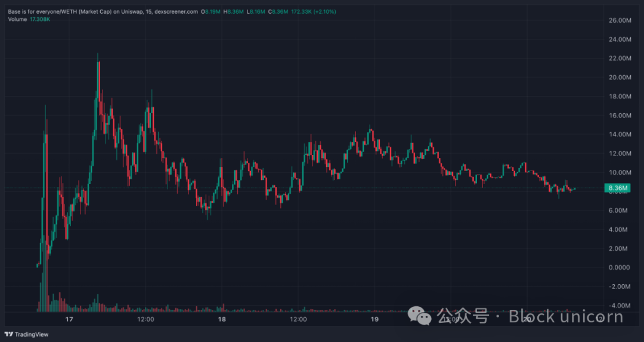Select the "19" date on time axis

pos(374,319)
